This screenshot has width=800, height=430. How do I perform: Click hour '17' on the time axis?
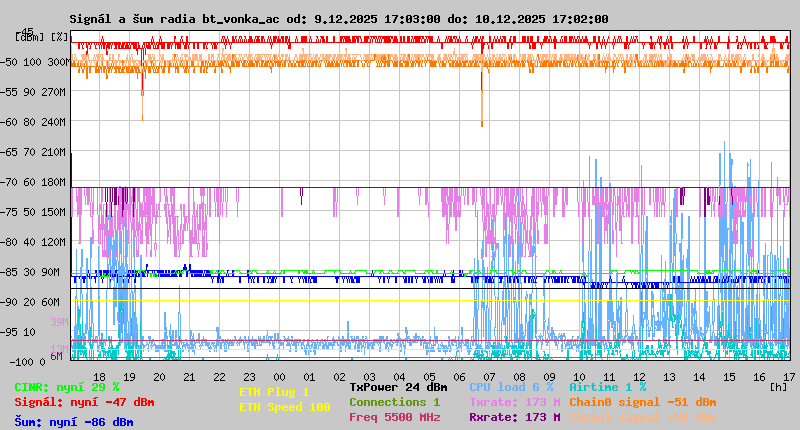click(x=789, y=377)
